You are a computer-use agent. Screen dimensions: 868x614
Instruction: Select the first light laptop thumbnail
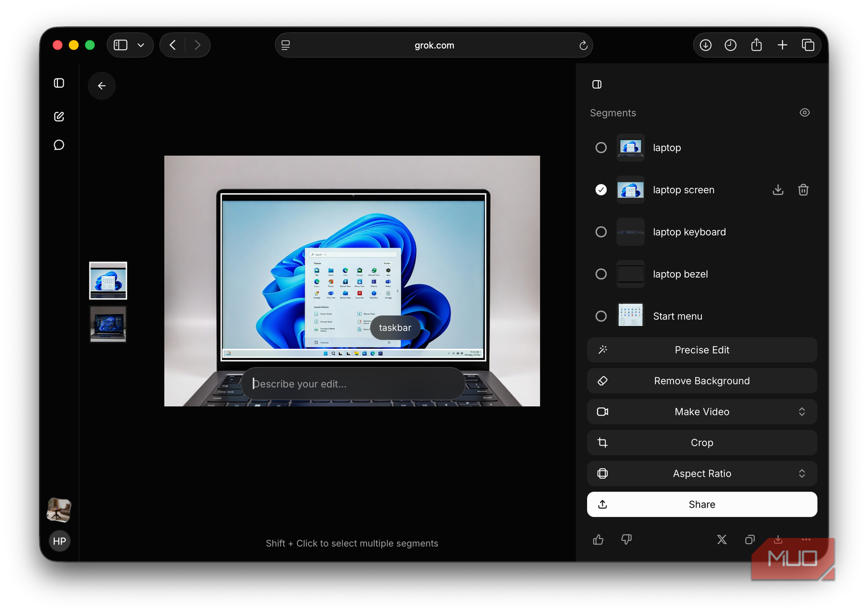[108, 280]
